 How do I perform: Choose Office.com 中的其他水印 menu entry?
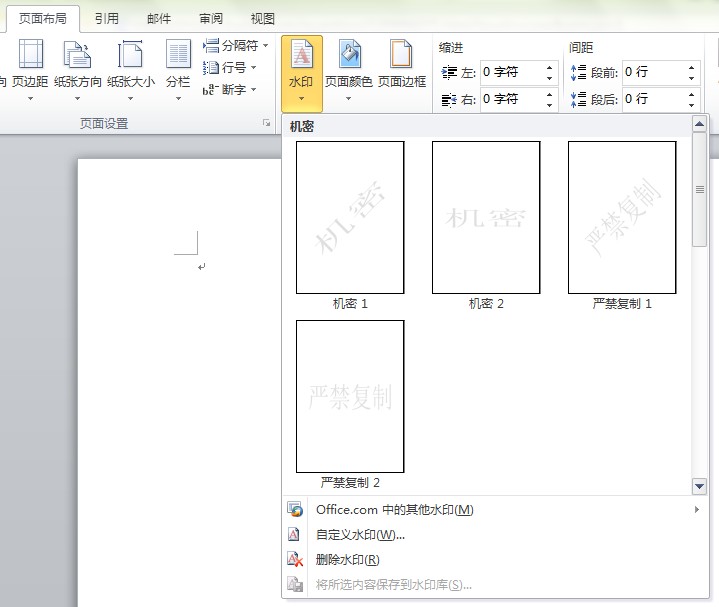pos(495,509)
